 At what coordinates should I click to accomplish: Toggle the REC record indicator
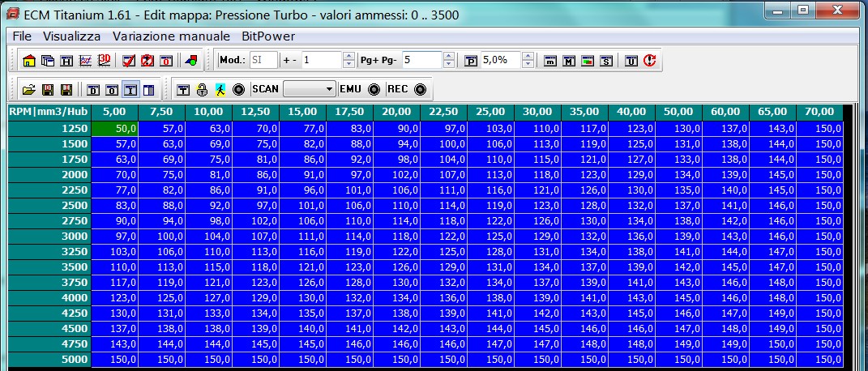coord(419,89)
